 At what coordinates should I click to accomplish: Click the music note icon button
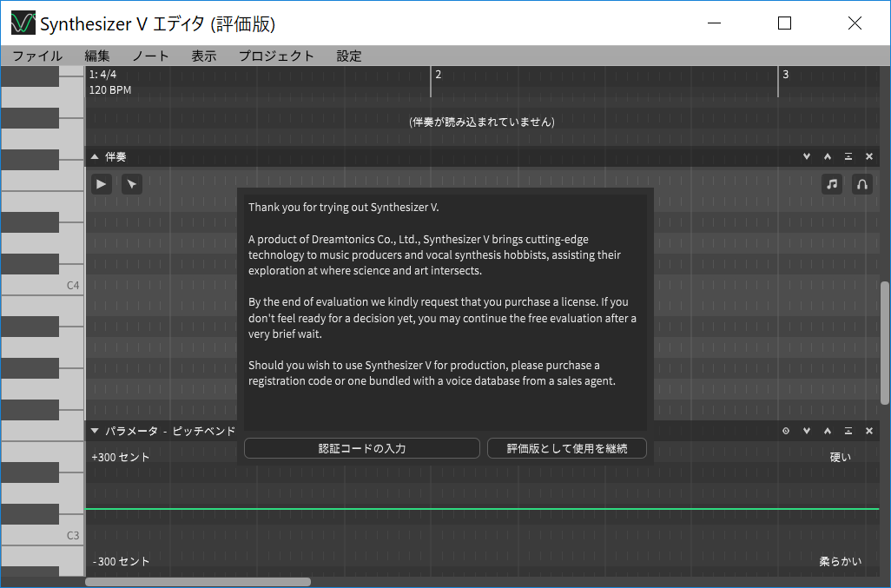pyautogui.click(x=832, y=184)
